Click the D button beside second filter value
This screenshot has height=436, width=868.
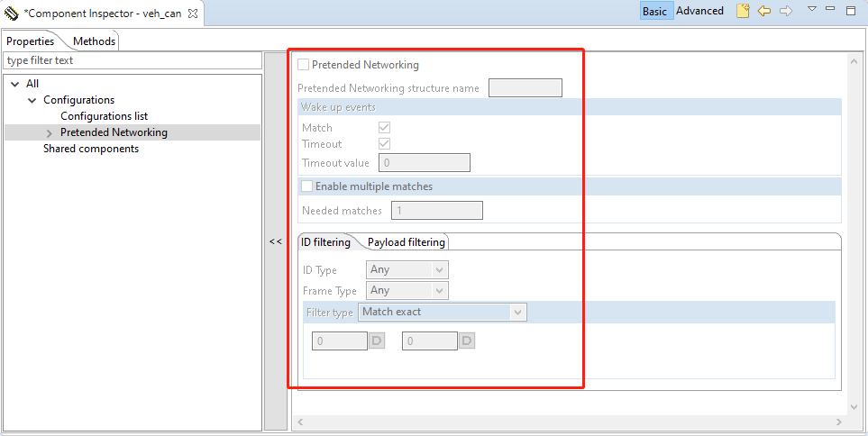467,341
